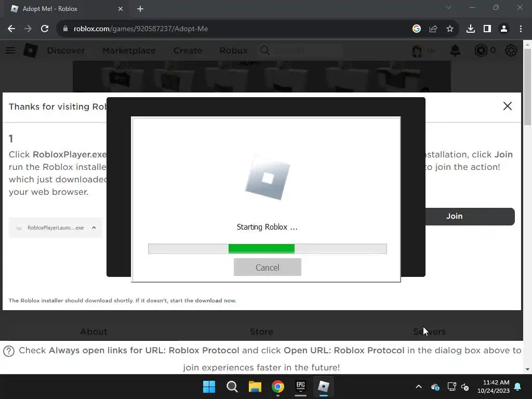Click the Roblox avatar icon

(x=417, y=50)
